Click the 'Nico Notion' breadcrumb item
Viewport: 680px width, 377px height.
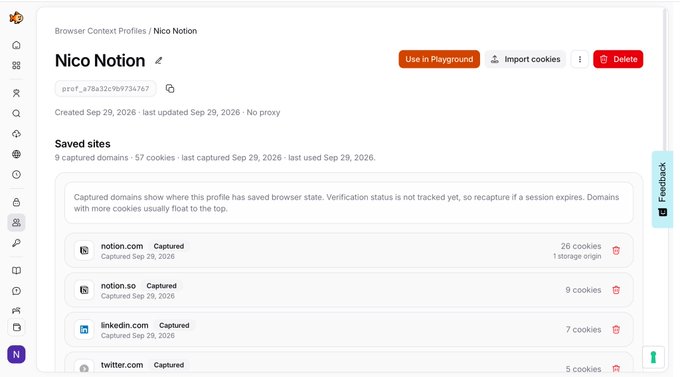coord(175,31)
